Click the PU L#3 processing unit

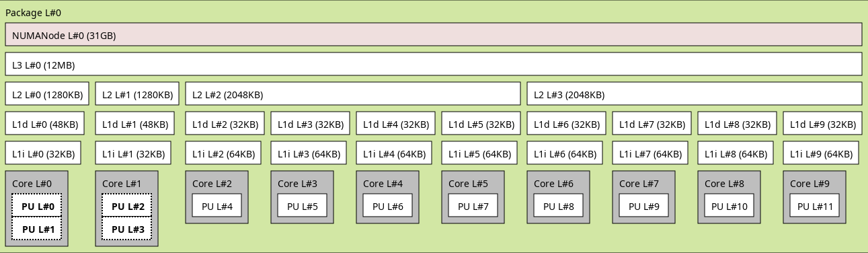127,229
